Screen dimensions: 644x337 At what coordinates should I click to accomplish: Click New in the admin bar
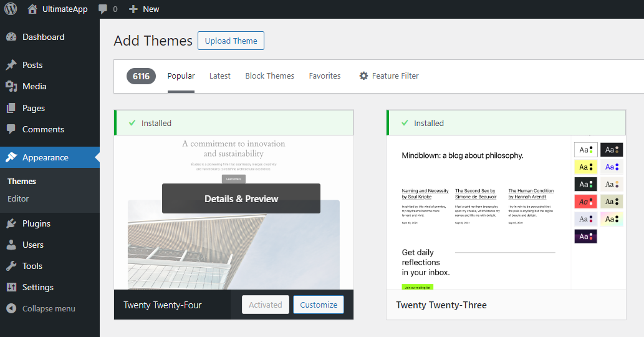(151, 9)
